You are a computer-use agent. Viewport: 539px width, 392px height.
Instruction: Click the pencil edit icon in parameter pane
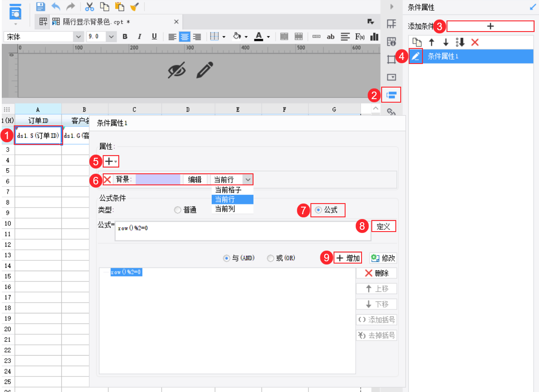pyautogui.click(x=204, y=70)
